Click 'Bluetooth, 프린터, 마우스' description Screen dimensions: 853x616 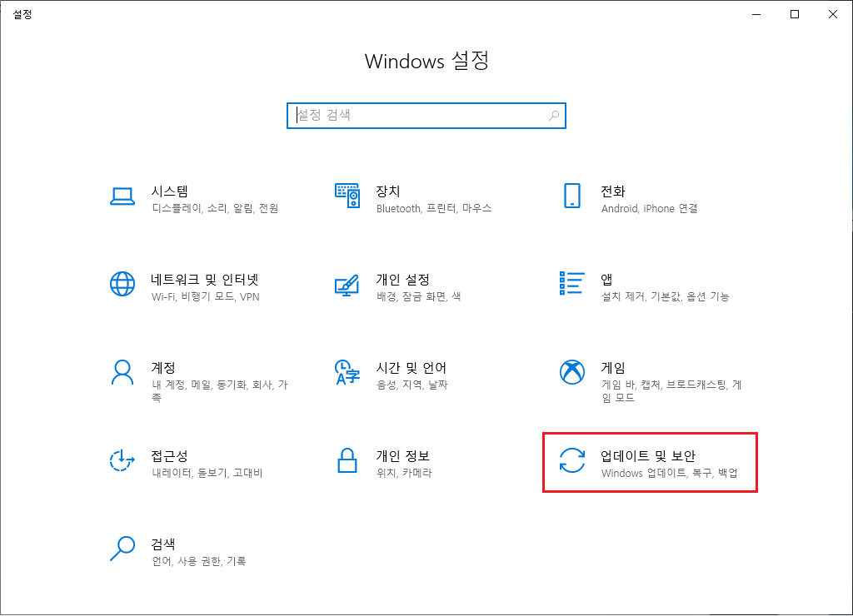point(434,208)
